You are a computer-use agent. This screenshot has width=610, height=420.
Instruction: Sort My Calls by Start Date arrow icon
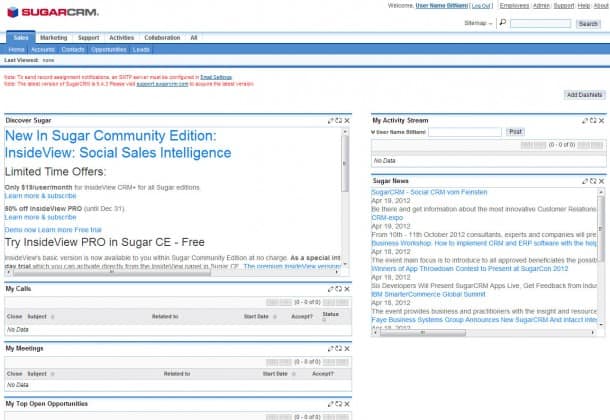[275, 317]
